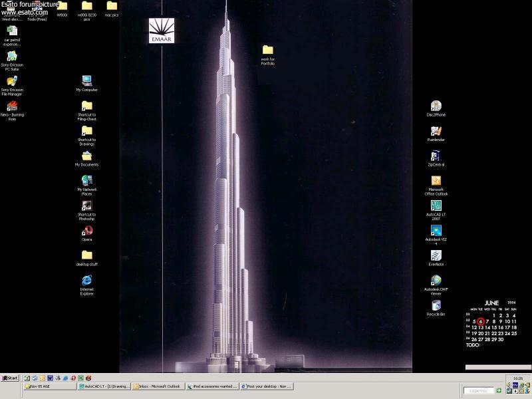The width and height of the screenshot is (532, 399).
Task: Launch the Rainlendar desktop icon
Action: tap(436, 134)
